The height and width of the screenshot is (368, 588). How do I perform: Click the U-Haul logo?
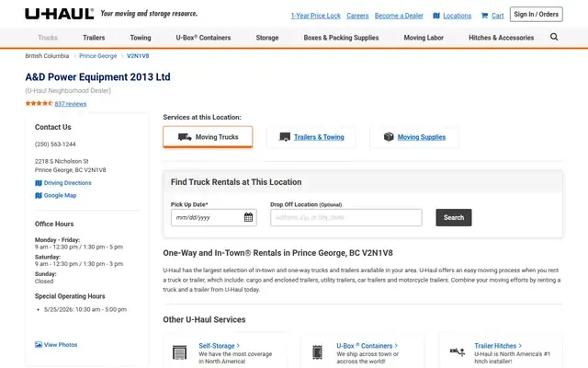coord(59,14)
